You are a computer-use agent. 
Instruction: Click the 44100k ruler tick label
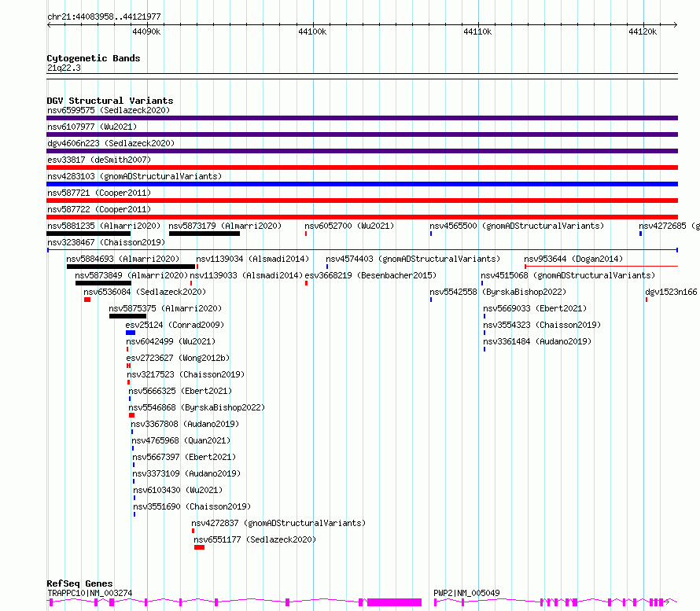click(312, 31)
